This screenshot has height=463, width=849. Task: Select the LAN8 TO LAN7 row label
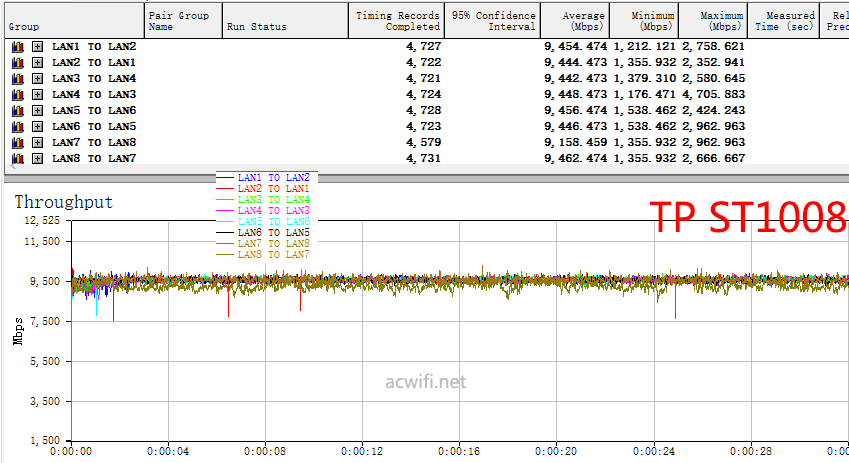(94, 159)
